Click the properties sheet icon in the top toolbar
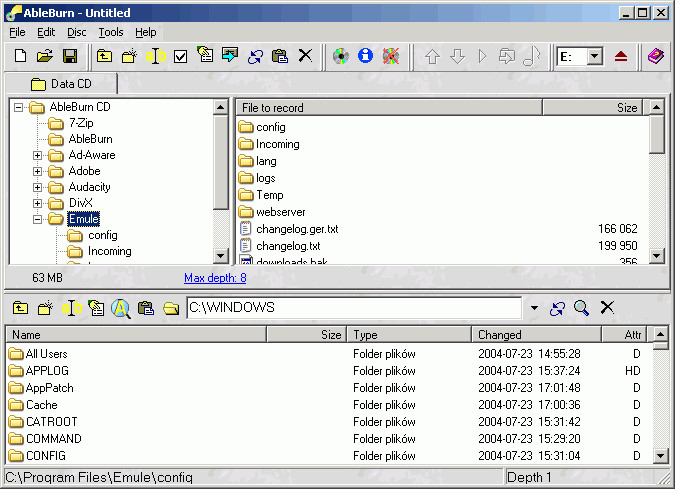Viewport: 675px width, 489px height. pos(205,55)
